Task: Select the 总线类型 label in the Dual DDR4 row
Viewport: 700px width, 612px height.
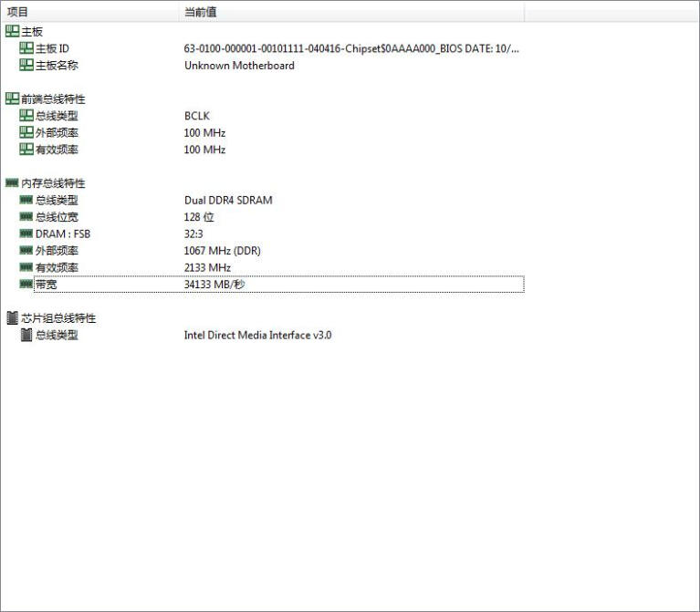Action: pos(57,201)
